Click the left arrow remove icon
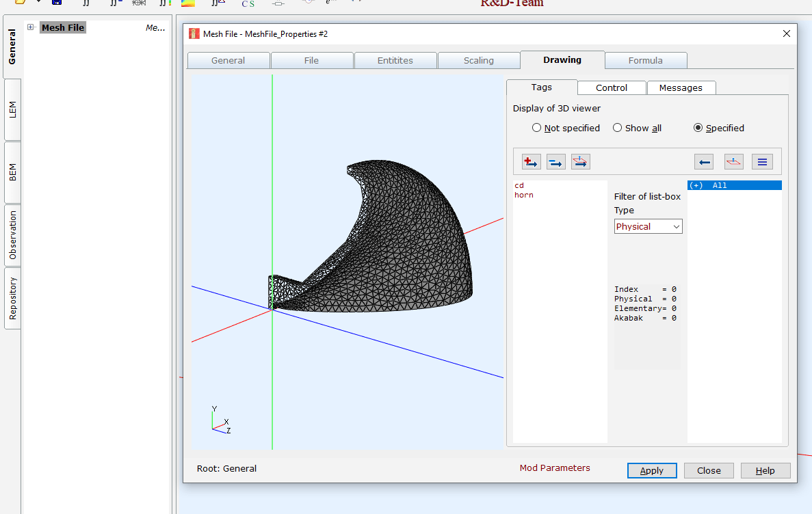This screenshot has height=514, width=812. coord(704,162)
